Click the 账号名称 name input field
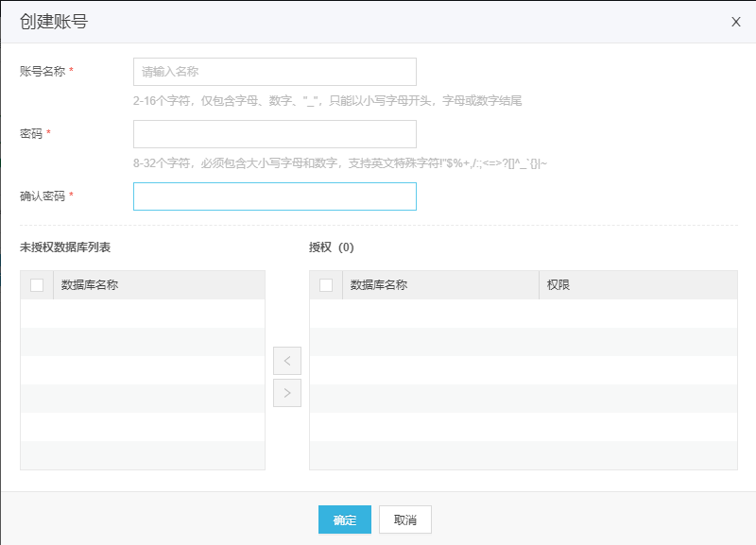This screenshot has width=756, height=545. click(274, 71)
